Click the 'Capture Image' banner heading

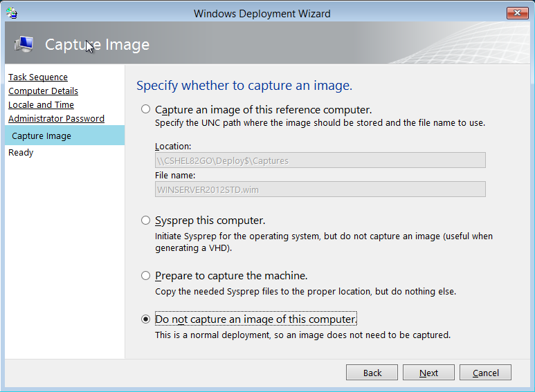[x=97, y=45]
